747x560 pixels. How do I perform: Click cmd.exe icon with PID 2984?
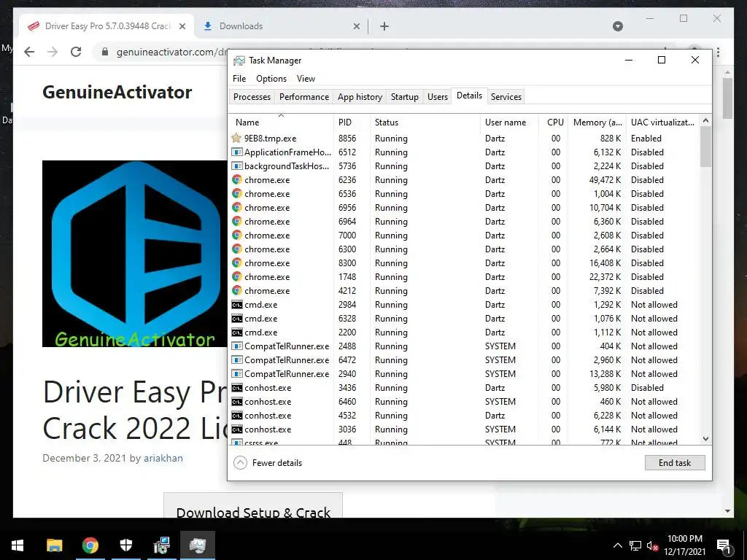[x=236, y=304]
